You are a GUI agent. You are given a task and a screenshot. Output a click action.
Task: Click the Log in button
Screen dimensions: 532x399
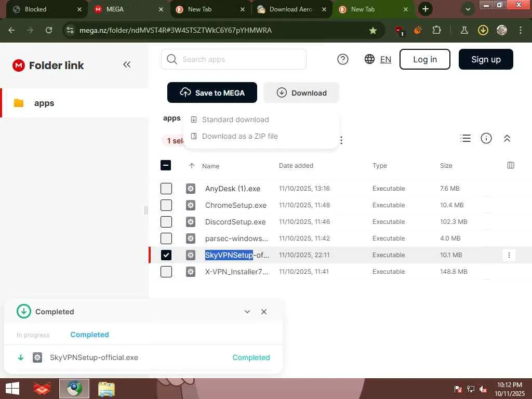(425, 59)
